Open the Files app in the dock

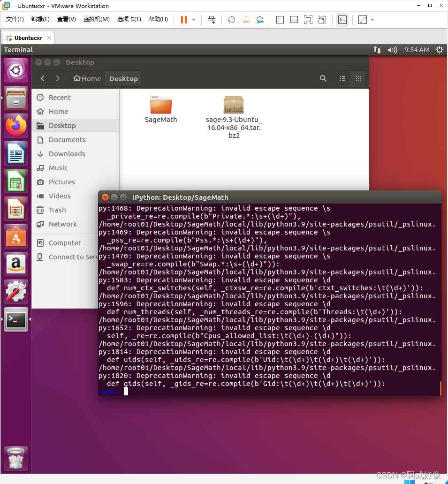pyautogui.click(x=15, y=98)
